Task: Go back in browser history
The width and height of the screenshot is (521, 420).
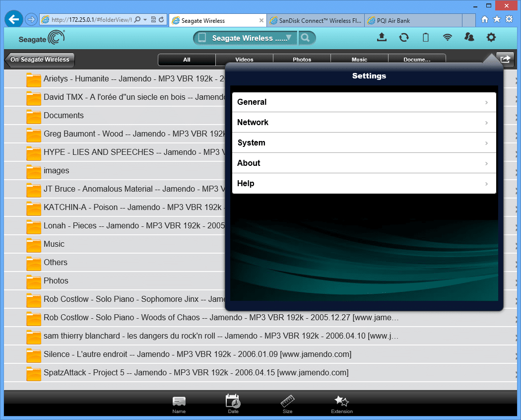Action: (13, 20)
